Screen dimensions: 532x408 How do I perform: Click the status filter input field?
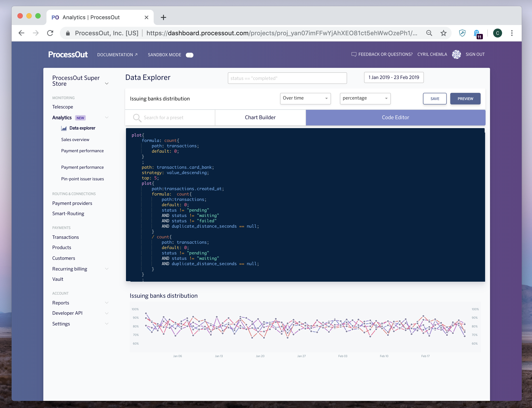287,78
